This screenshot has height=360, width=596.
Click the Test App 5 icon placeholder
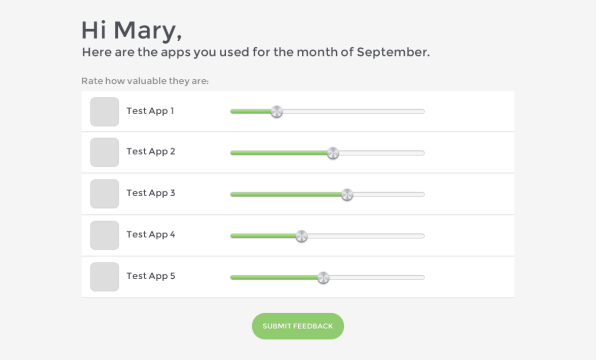tap(105, 277)
